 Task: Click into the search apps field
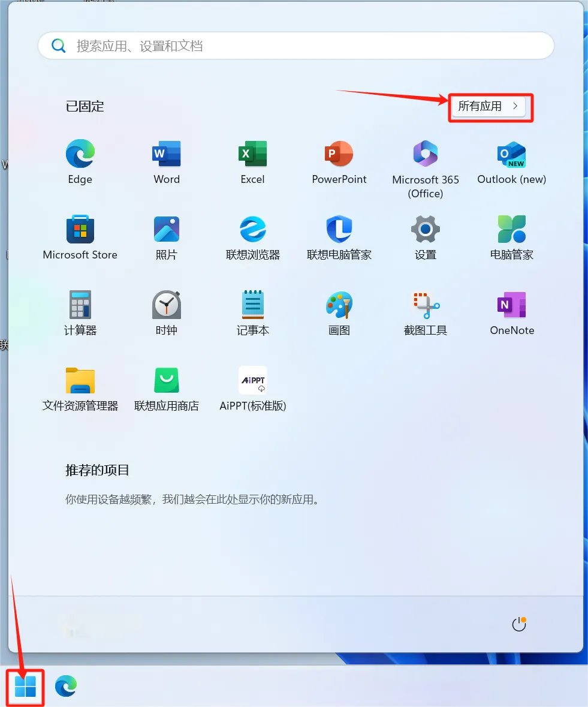pos(296,46)
